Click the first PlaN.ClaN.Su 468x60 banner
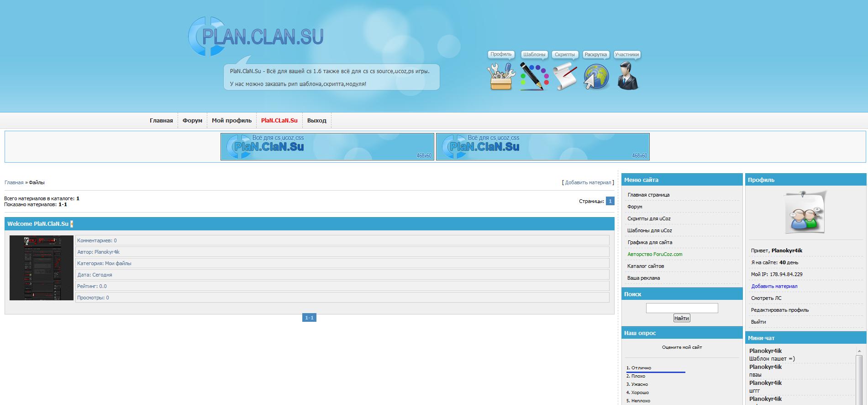The image size is (868, 405). [327, 147]
